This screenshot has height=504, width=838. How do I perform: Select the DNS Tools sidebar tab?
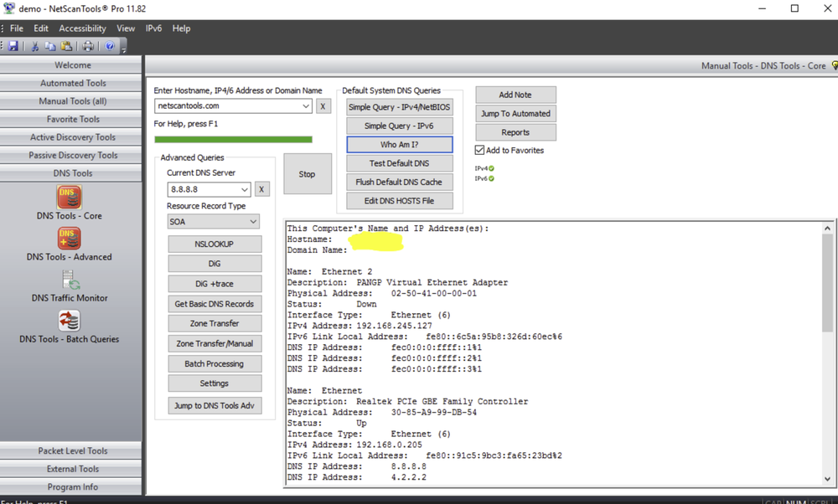click(x=71, y=173)
